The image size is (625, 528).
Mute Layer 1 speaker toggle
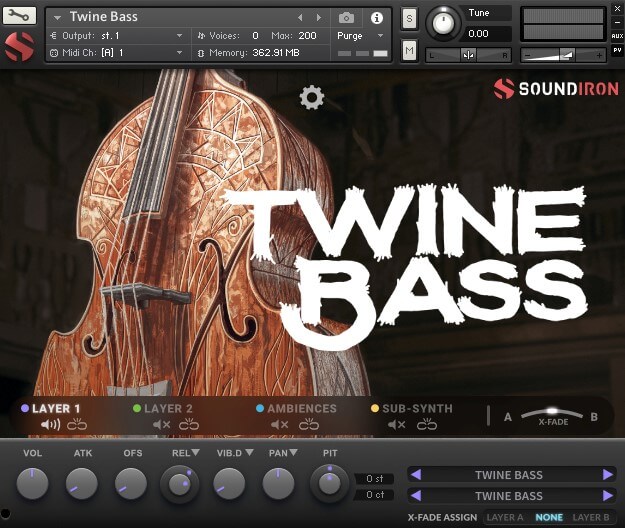pyautogui.click(x=50, y=425)
